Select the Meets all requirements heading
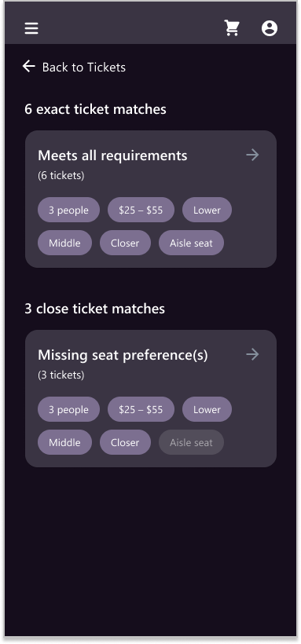Viewport: 301px width, 644px height. tap(112, 156)
